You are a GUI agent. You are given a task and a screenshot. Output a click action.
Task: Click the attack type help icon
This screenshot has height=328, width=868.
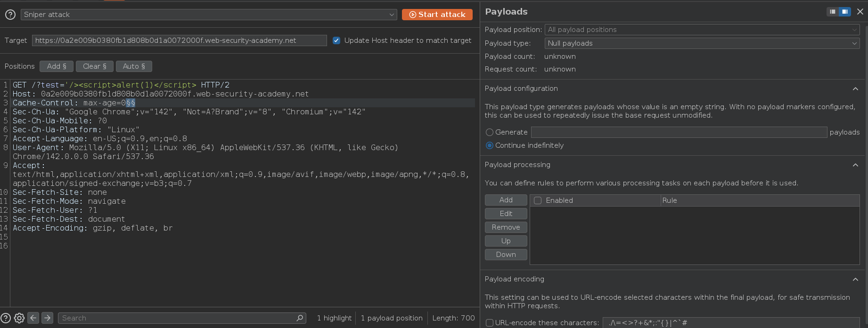[10, 15]
